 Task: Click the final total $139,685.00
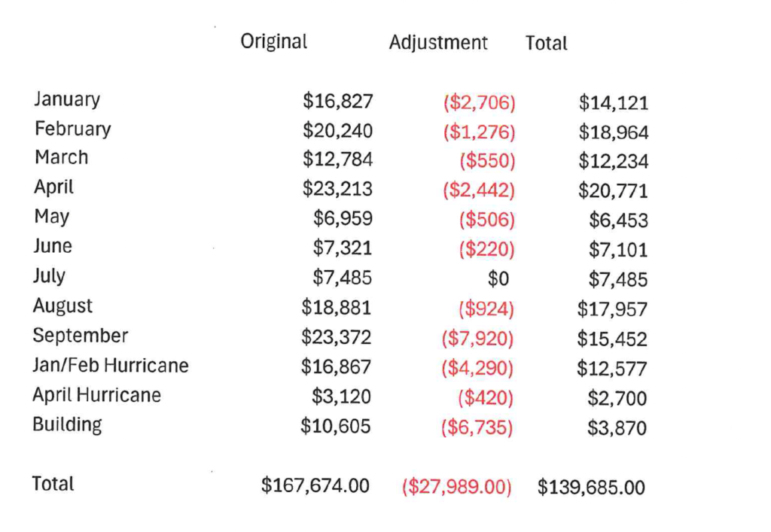[x=591, y=487]
